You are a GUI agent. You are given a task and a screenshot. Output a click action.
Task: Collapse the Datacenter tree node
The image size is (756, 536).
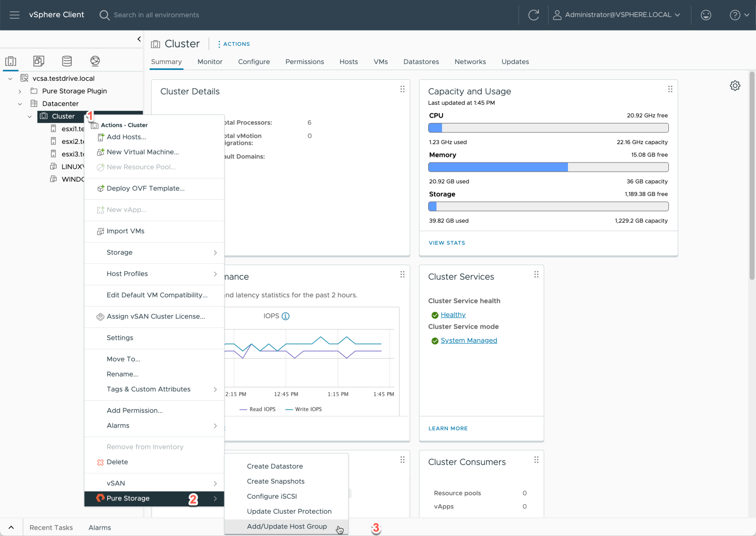pyautogui.click(x=20, y=104)
